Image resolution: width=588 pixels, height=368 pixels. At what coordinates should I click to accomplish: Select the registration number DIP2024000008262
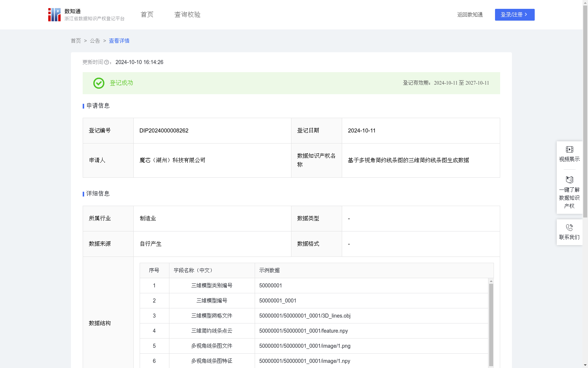164,131
